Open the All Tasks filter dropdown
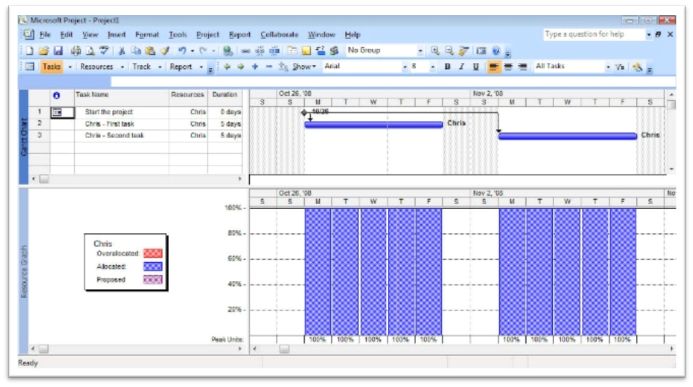The width and height of the screenshot is (693, 387). click(x=608, y=67)
